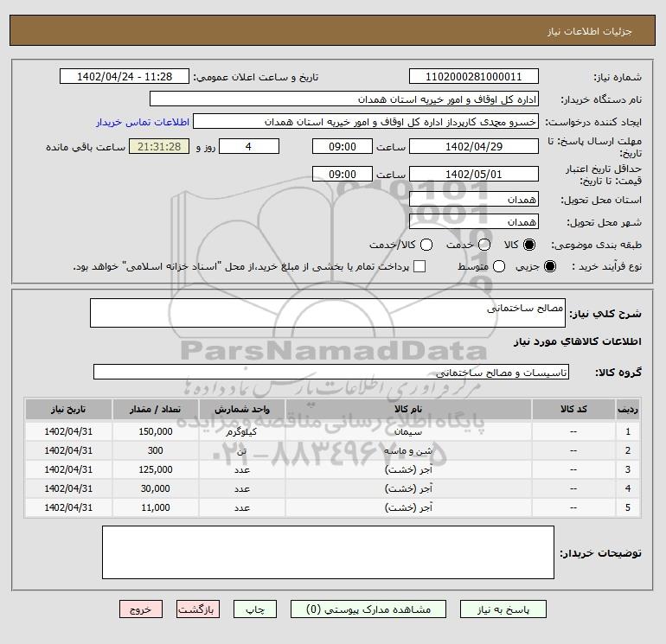The height and width of the screenshot is (644, 666).
Task: Click the quantity cell 150,000
Action: (x=156, y=431)
